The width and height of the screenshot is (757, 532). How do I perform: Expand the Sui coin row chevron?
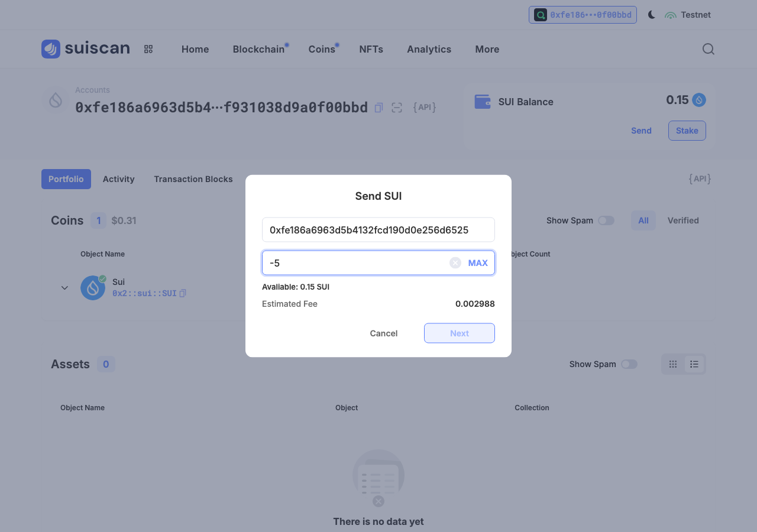65,288
